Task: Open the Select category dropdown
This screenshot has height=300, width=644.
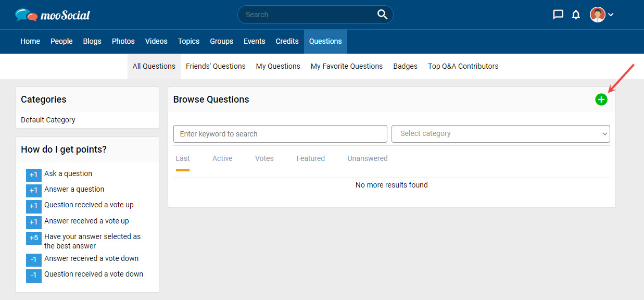Action: (501, 134)
